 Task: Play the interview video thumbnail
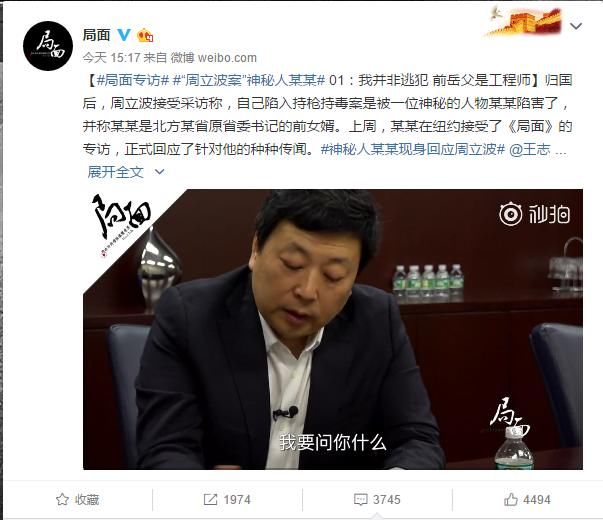point(333,329)
